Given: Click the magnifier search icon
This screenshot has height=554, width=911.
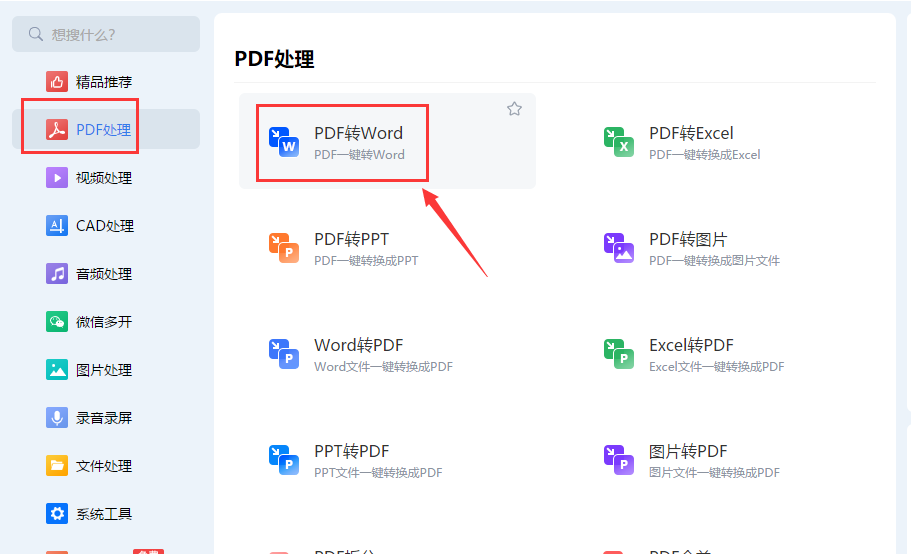Looking at the screenshot, I should 35,34.
